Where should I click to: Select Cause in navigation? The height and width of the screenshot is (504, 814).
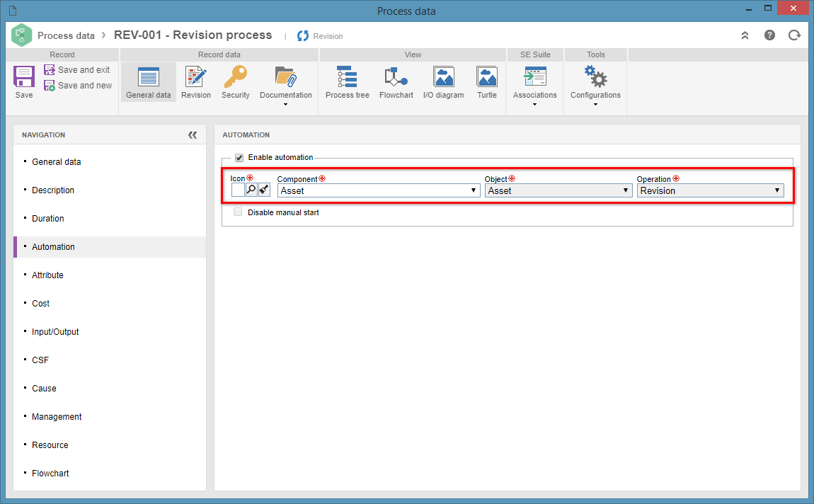[x=44, y=388]
